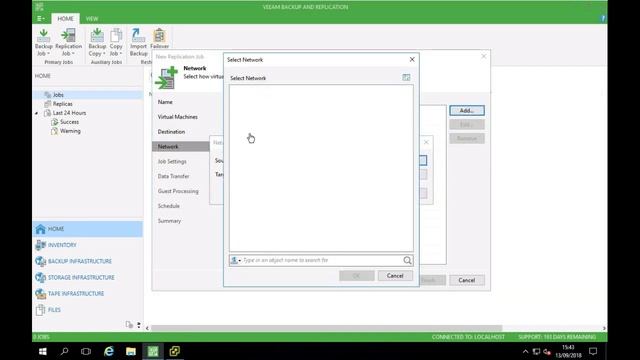Switch to the VIEW ribbon tab
The image size is (640, 360).
point(92,18)
